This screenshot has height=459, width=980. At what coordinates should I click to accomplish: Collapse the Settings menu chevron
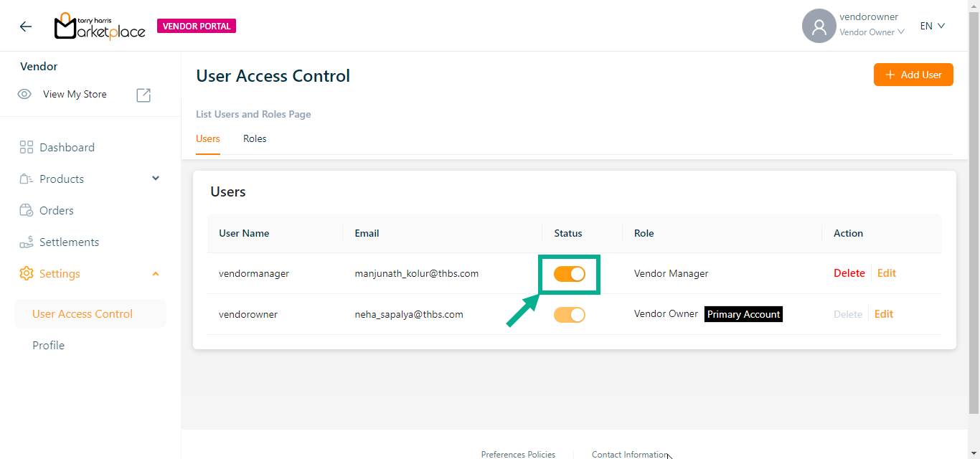tap(156, 273)
